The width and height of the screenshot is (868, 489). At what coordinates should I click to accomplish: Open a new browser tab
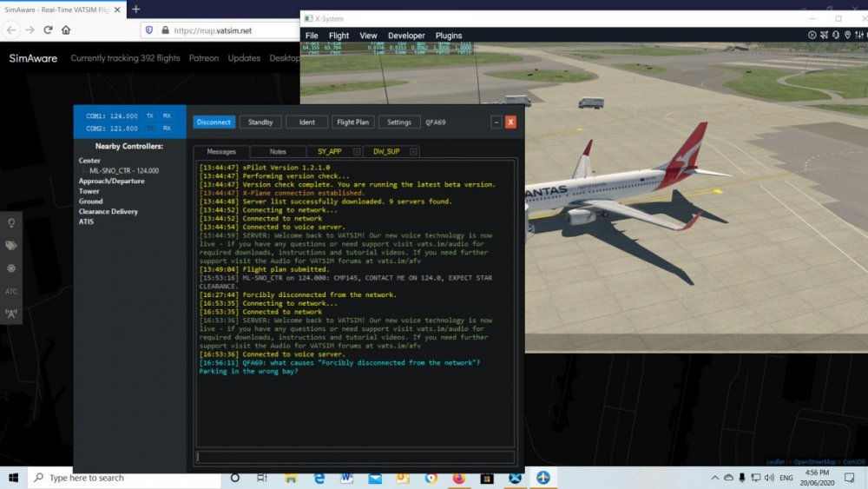click(x=136, y=9)
